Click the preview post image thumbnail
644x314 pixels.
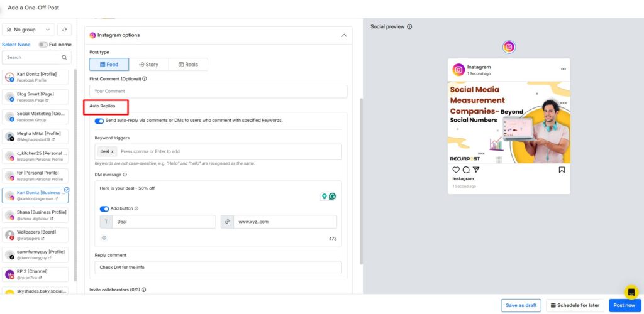click(x=509, y=122)
